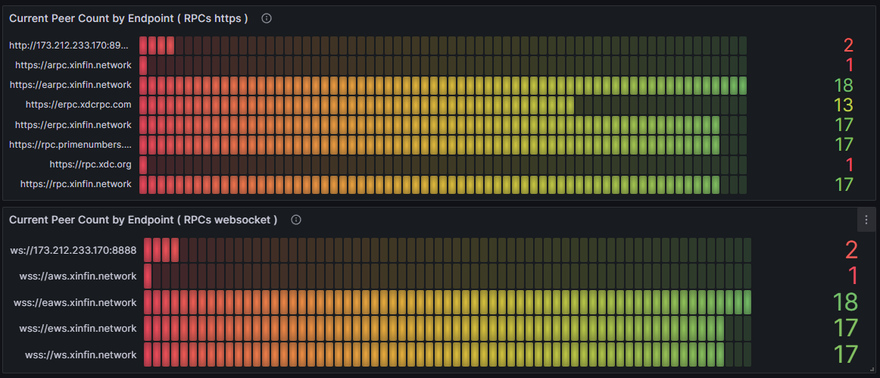Click the value 18 for earpc.xinfin.network
This screenshot has width=880, height=378.
coord(844,85)
